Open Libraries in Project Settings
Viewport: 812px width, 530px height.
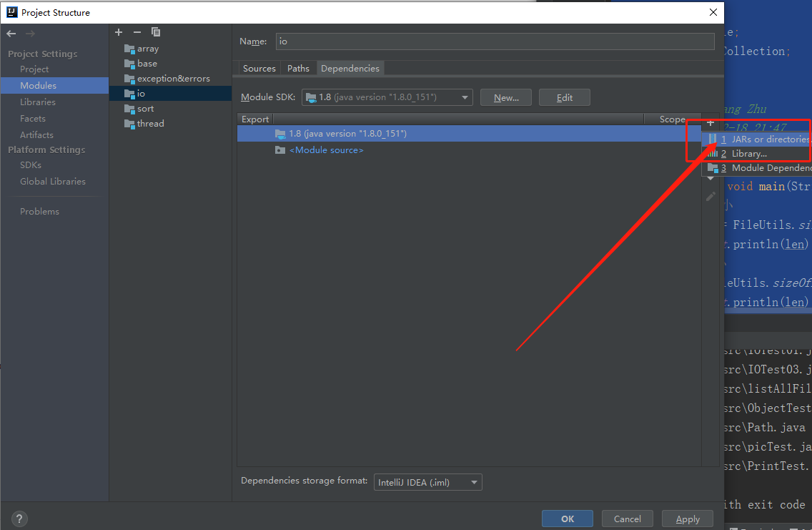click(38, 102)
